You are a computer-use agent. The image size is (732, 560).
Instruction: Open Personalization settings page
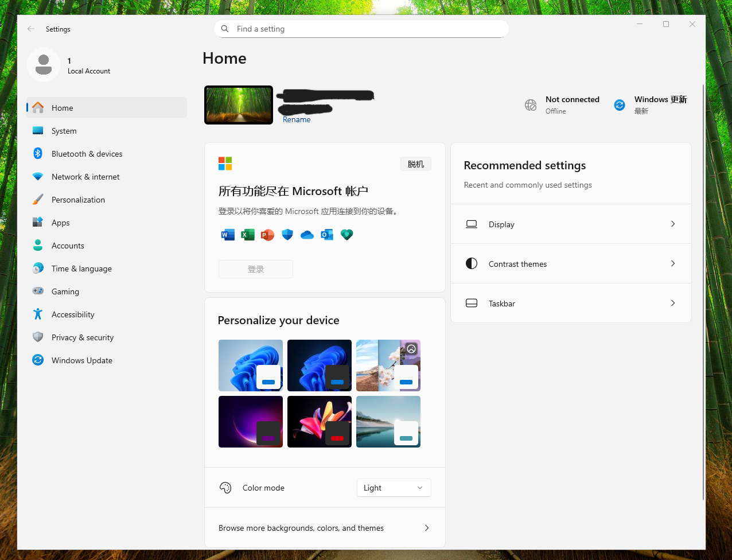click(107, 200)
